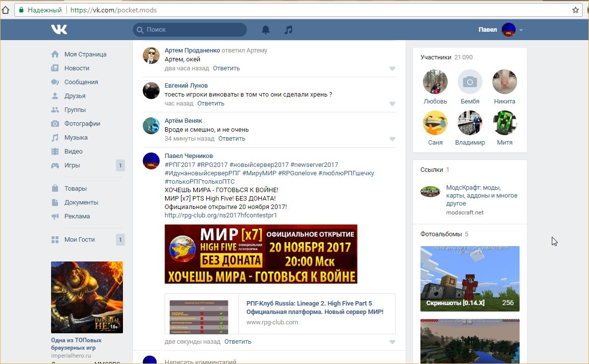Go to Фотографии in sidebar
Screen dimensions: 589x364
pyautogui.click(x=82, y=124)
